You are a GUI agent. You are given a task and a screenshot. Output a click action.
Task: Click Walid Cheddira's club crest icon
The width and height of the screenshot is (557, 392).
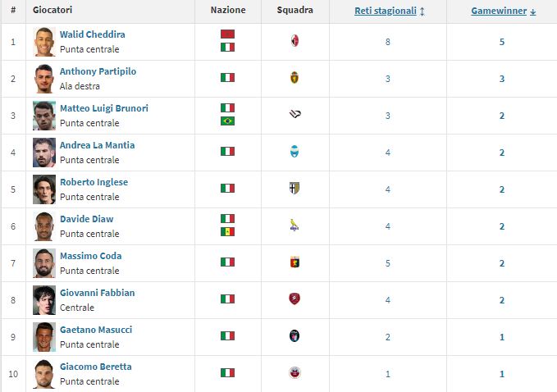pyautogui.click(x=295, y=41)
